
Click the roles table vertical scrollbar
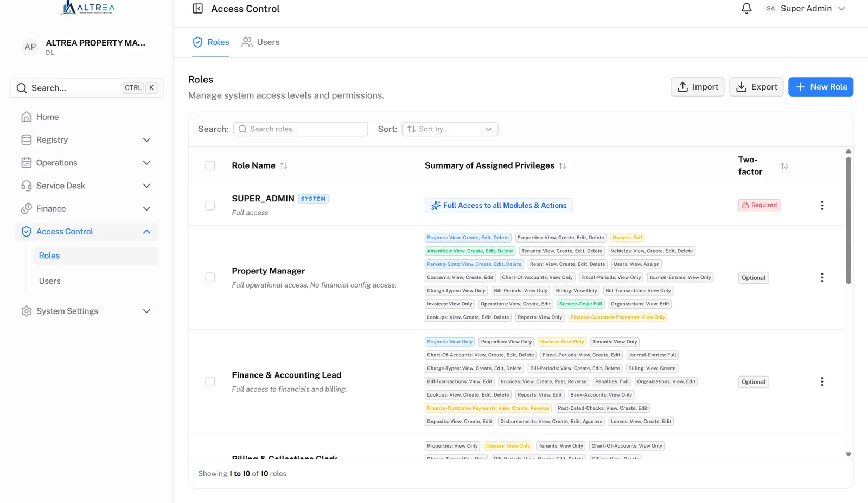[x=848, y=220]
